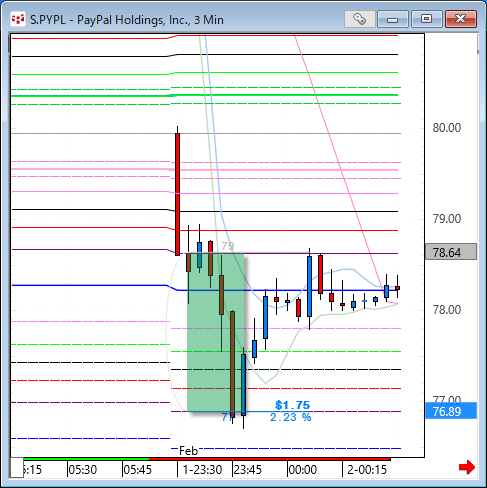Viewport: 487px width, 488px height.
Task: Click the 23:45 time axis label
Action: [x=247, y=470]
